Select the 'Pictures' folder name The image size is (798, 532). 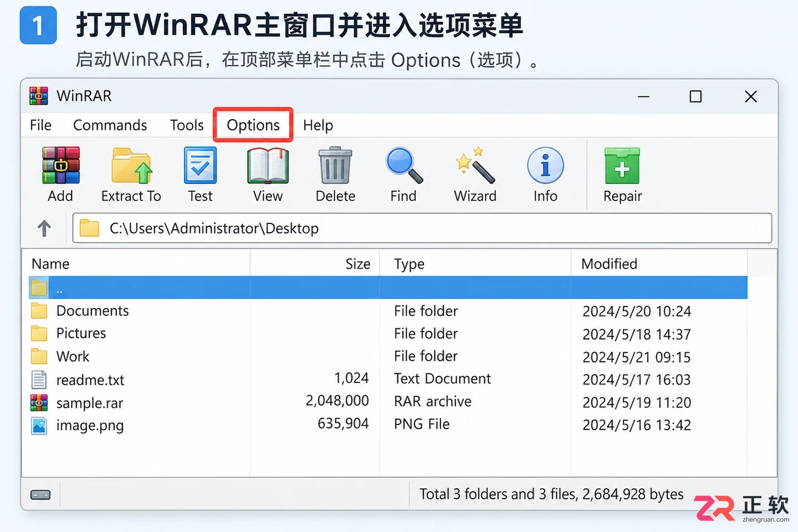point(81,333)
